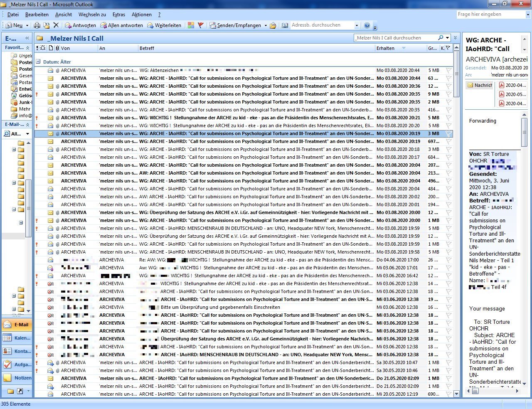The width and height of the screenshot is (532, 409).
Task: Open the Neu button dropdown arrow
Action: (x=27, y=25)
